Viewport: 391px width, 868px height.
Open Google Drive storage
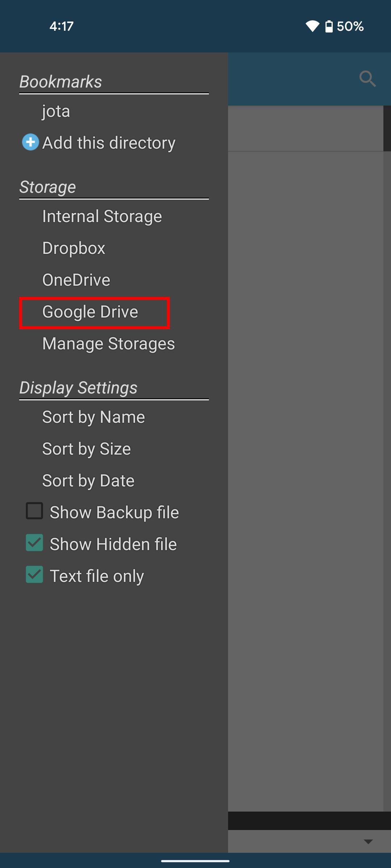click(90, 312)
